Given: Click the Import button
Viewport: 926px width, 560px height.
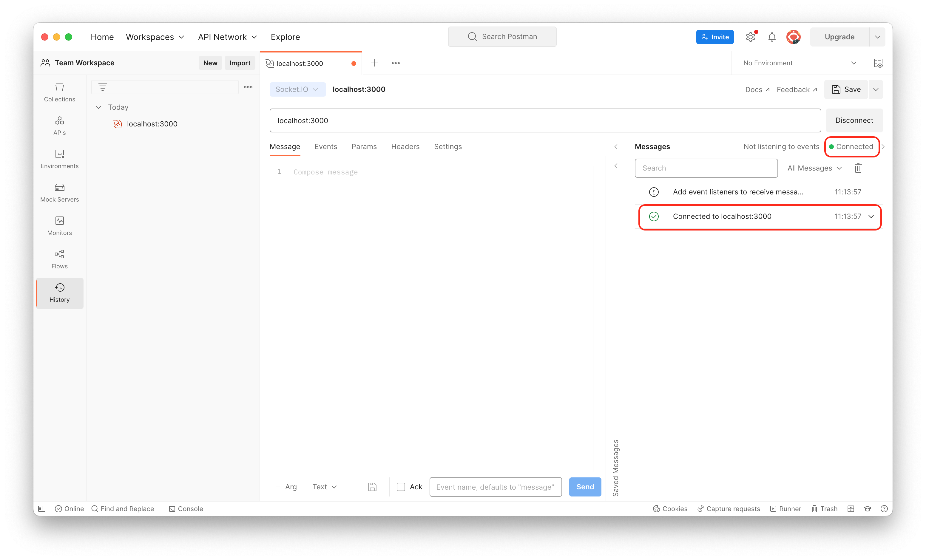Looking at the screenshot, I should click(239, 63).
